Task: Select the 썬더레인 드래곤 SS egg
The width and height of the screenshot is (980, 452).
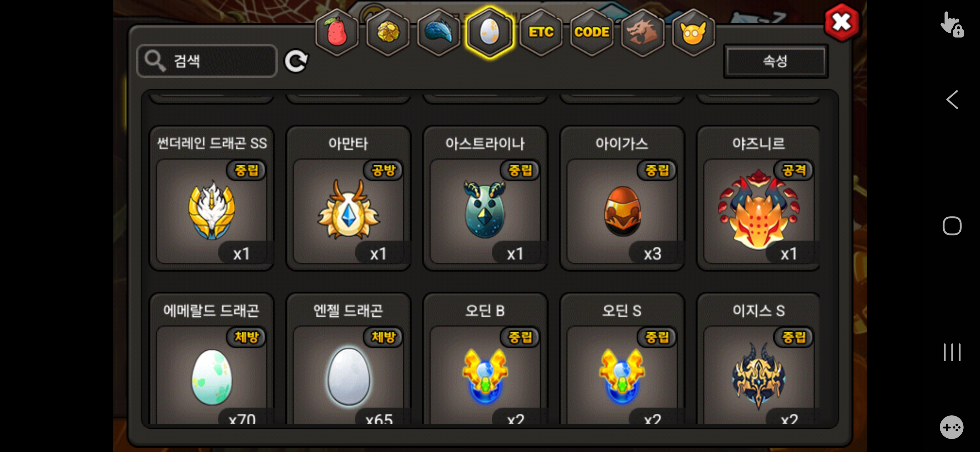Action: [211, 198]
